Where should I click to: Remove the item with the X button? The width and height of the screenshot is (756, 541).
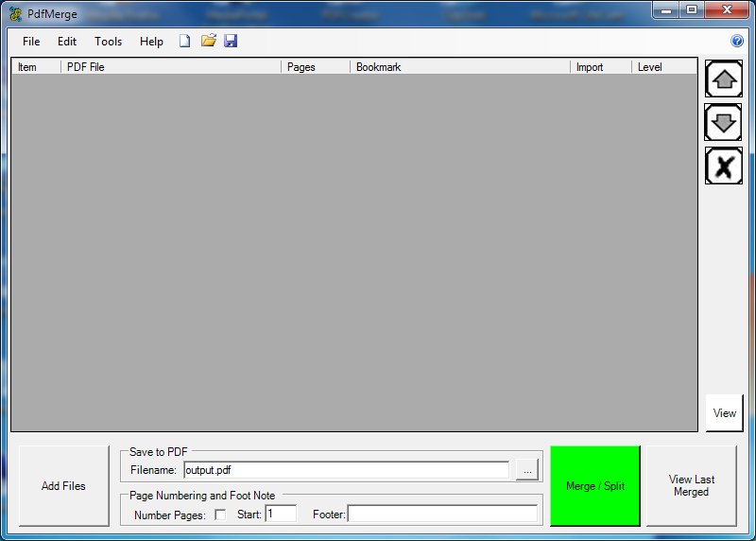(x=724, y=166)
